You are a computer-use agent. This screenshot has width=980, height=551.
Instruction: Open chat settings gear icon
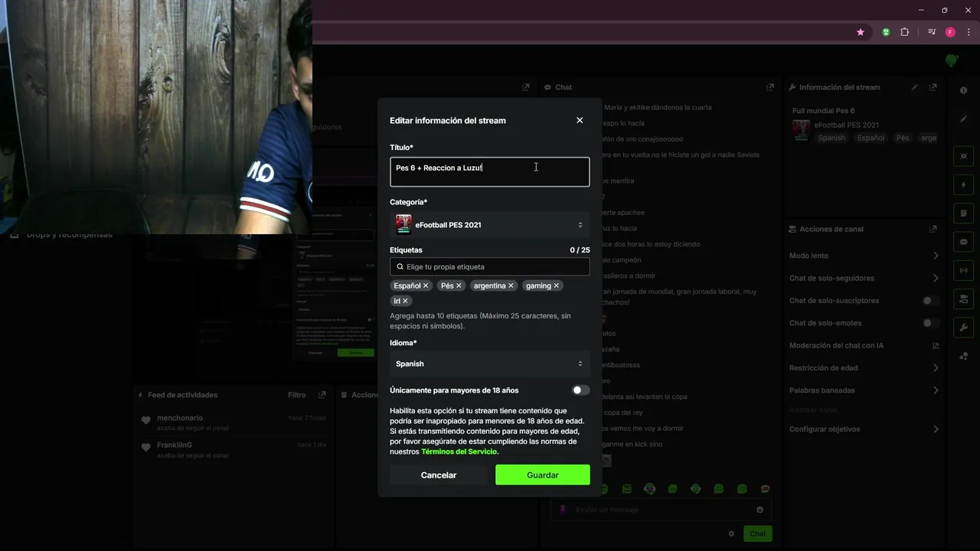[731, 533]
